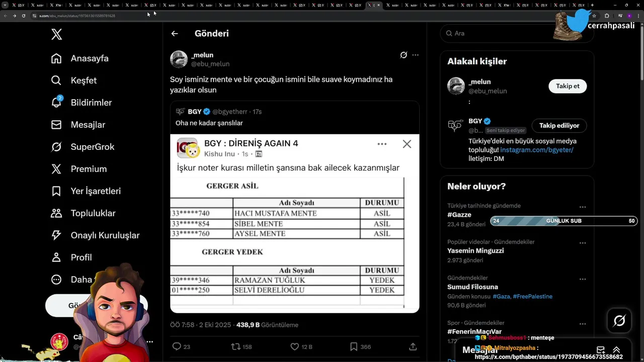Compose new message in Mesajlar drawer
644x362 pixels.
[600, 350]
